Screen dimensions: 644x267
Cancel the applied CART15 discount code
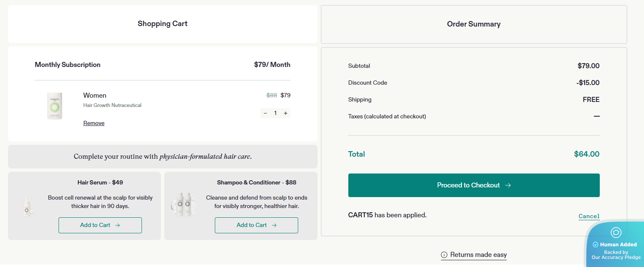[589, 216]
